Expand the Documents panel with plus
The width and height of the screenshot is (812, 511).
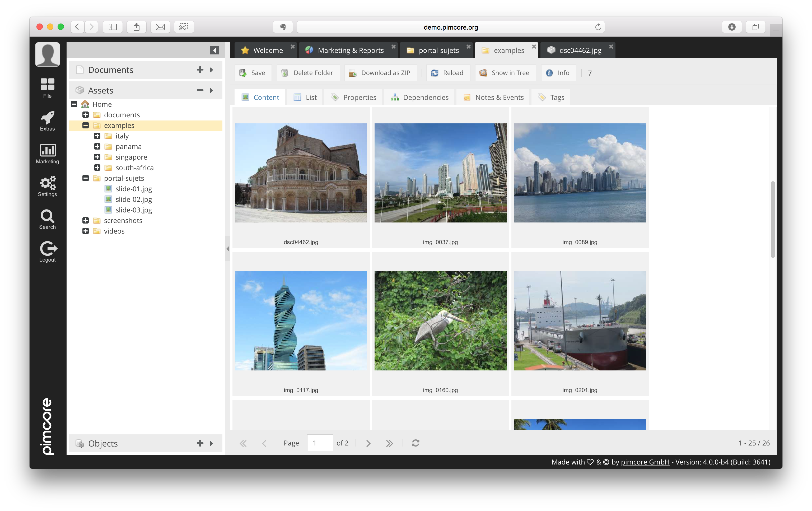tap(200, 70)
